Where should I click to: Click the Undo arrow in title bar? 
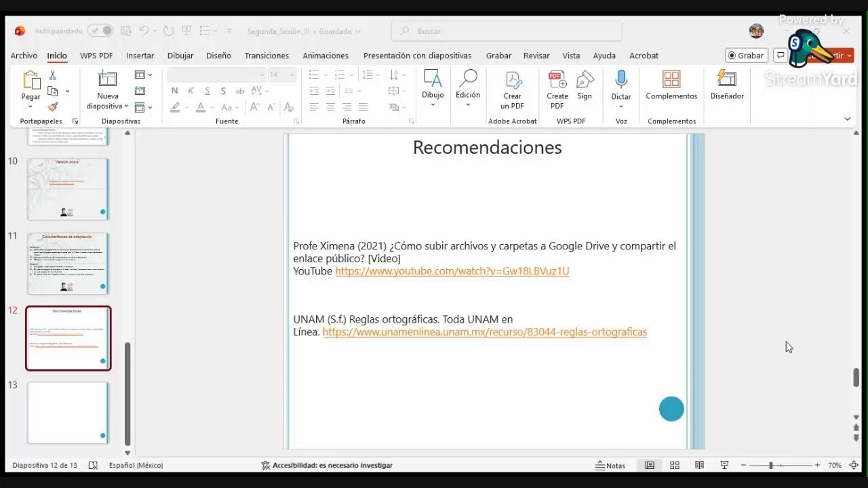144,31
